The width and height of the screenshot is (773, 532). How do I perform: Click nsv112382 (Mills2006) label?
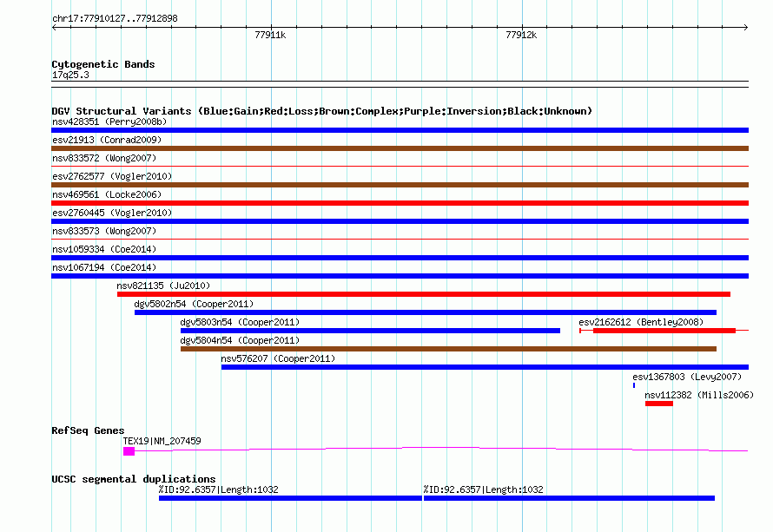tap(699, 395)
